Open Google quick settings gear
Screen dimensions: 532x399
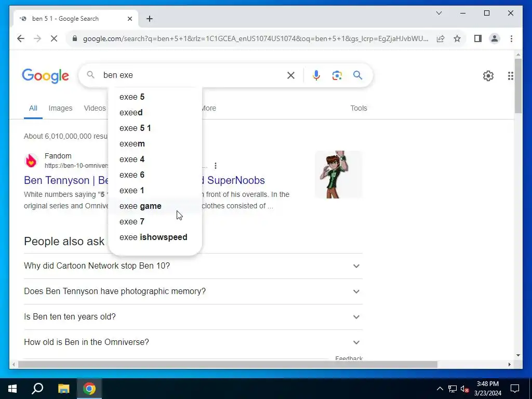point(488,76)
